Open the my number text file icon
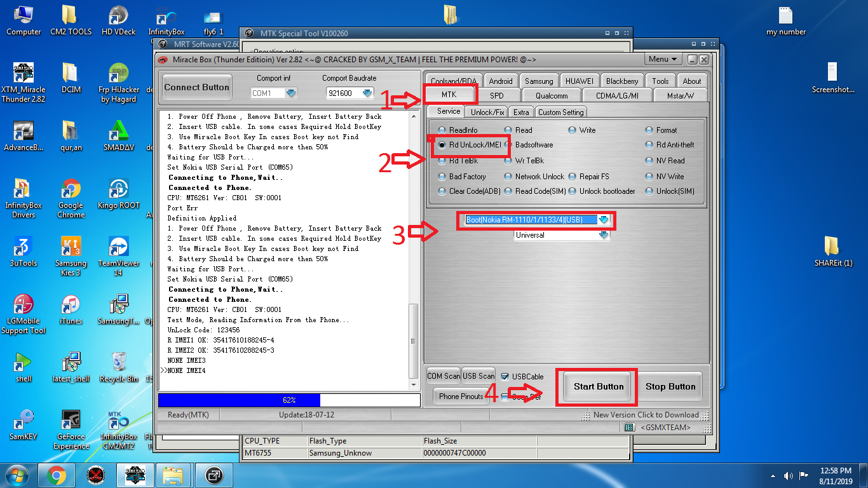This screenshot has height=488, width=868. pyautogui.click(x=786, y=20)
